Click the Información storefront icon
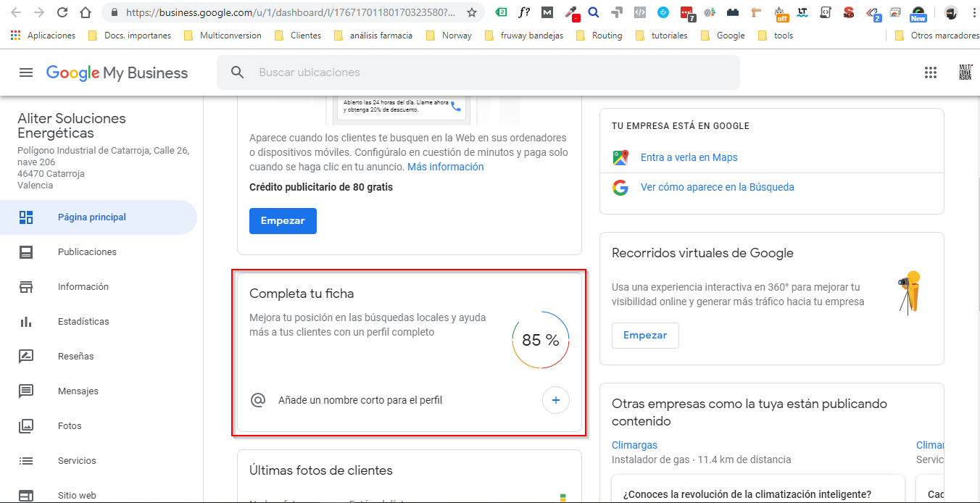This screenshot has height=503, width=980. point(26,287)
